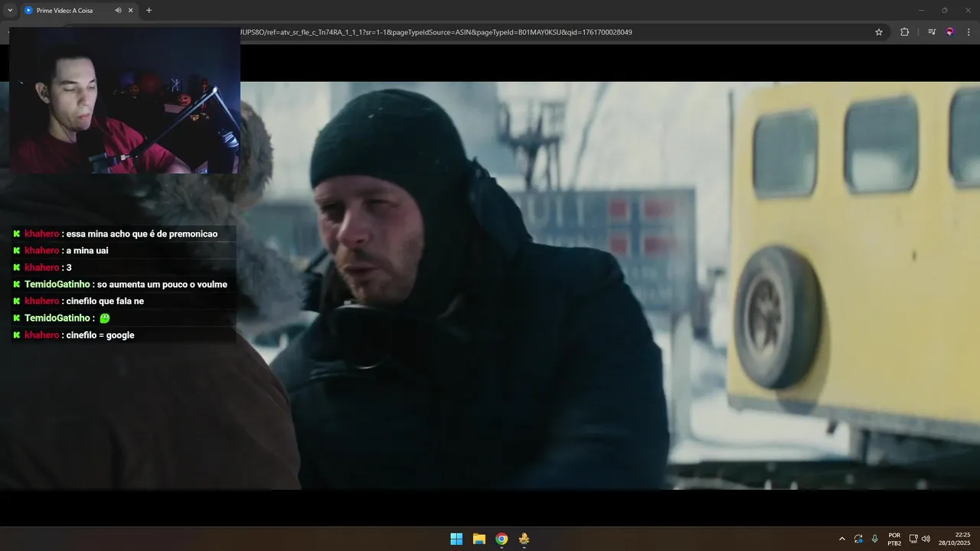This screenshot has width=980, height=551.
Task: Open the Chrome three-dot menu
Action: [x=969, y=32]
